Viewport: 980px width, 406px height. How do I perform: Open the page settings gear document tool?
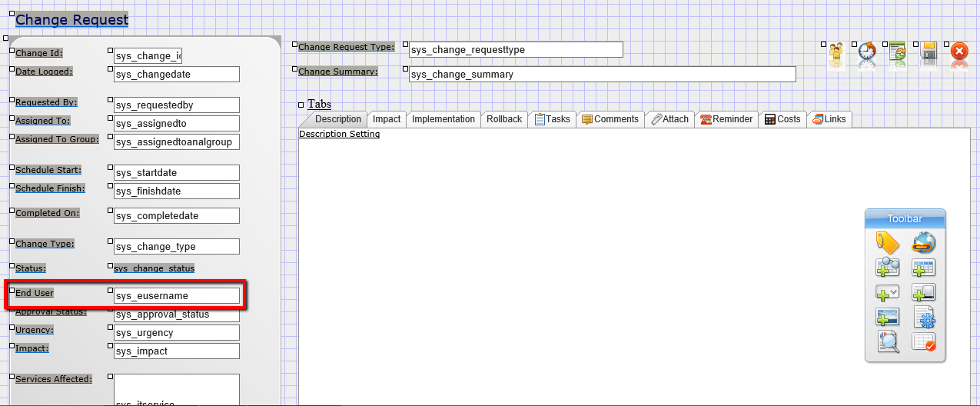[x=923, y=317]
